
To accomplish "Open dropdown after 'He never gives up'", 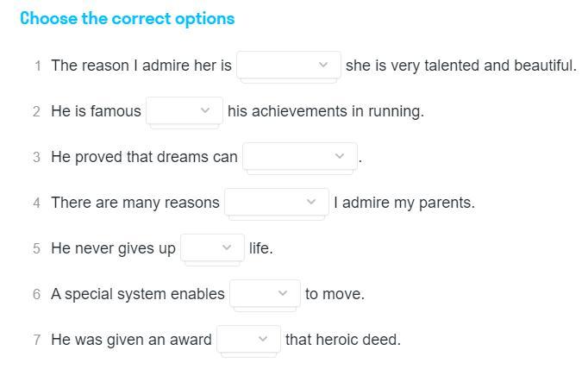I will pyautogui.click(x=213, y=248).
